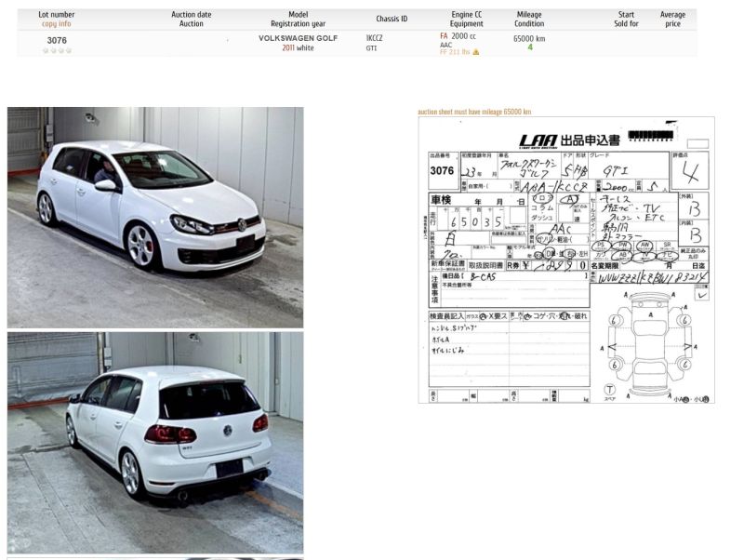Click the green condition grade 4
The width and height of the screenshot is (744, 560).
tap(530, 47)
